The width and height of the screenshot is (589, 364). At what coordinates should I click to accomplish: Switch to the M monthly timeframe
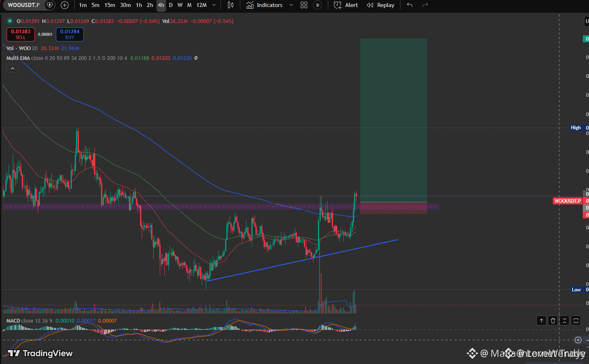[x=189, y=5]
